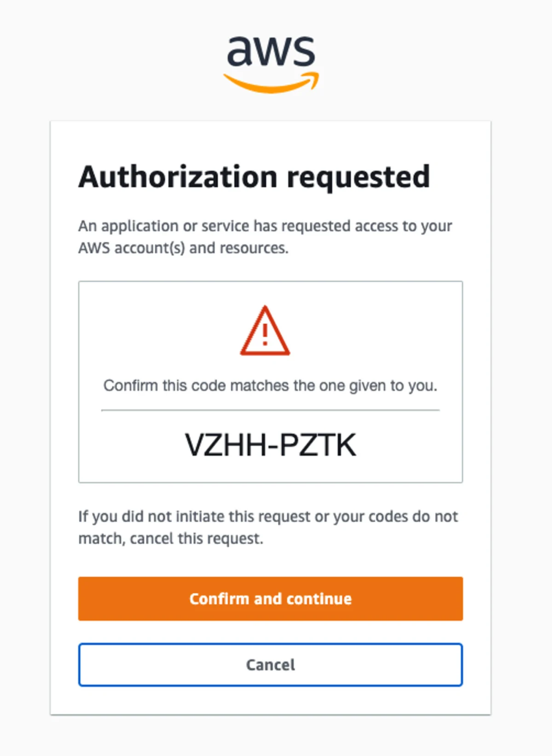Click the code confirmation box outline
This screenshot has width=552, height=756.
270,282
